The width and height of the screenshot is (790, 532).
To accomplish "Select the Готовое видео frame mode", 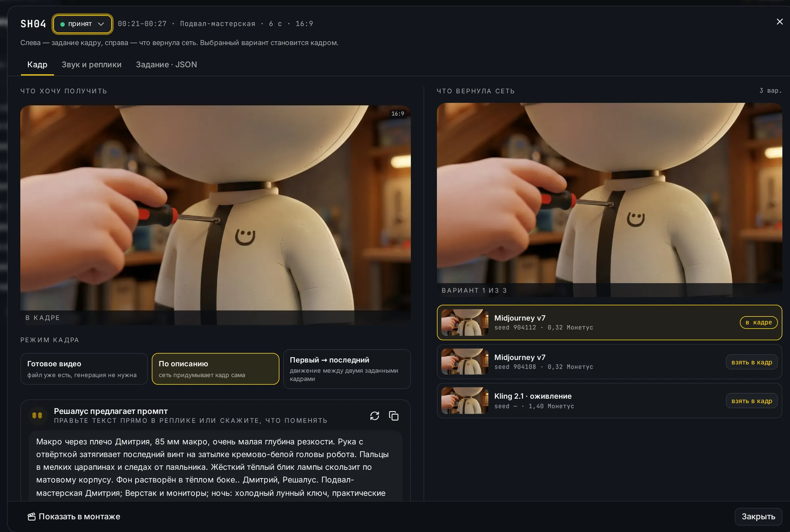I will [84, 369].
